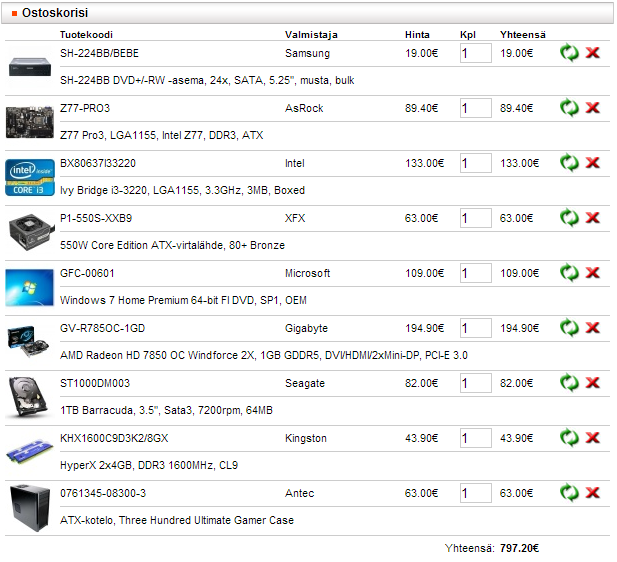Update quantity for Intel BX80637I33220 row
617x562 pixels.
tap(569, 163)
